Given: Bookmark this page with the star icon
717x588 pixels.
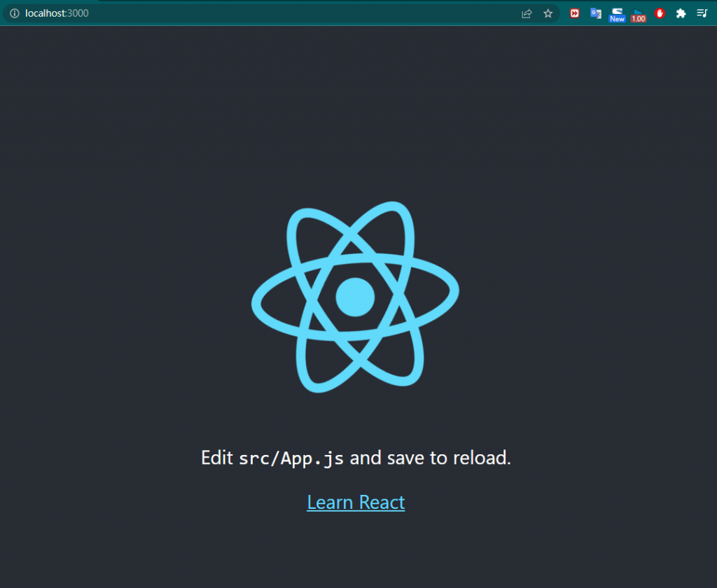Looking at the screenshot, I should pos(548,14).
